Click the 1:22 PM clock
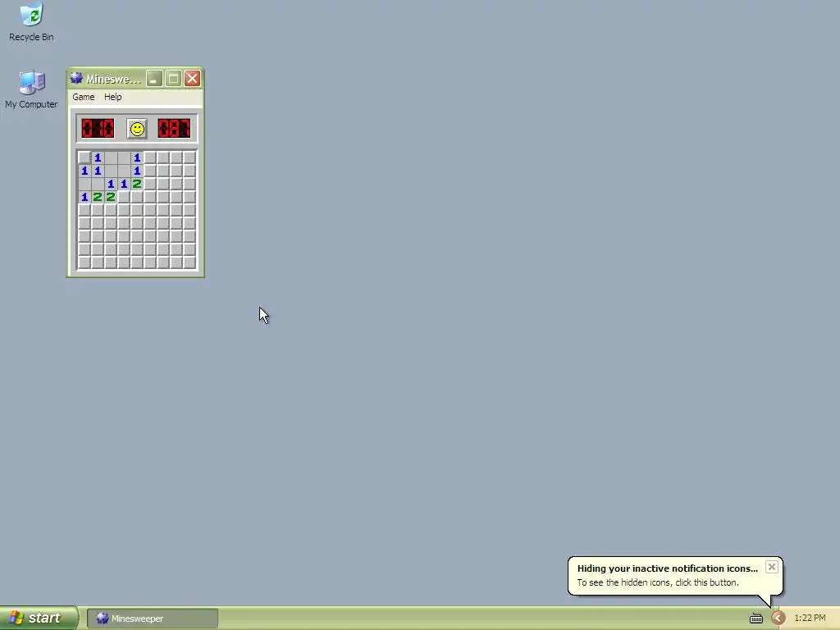Image resolution: width=840 pixels, height=630 pixels. [x=810, y=619]
